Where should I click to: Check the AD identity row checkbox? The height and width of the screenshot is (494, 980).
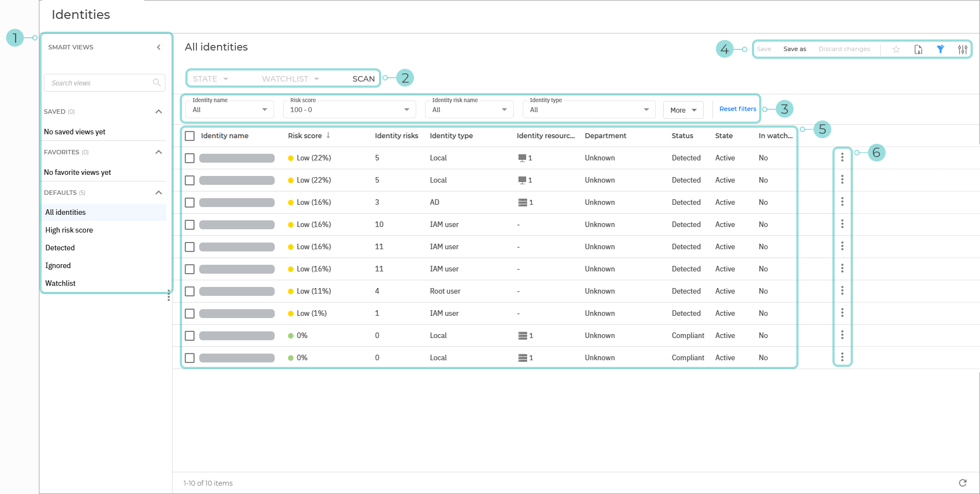coord(190,203)
